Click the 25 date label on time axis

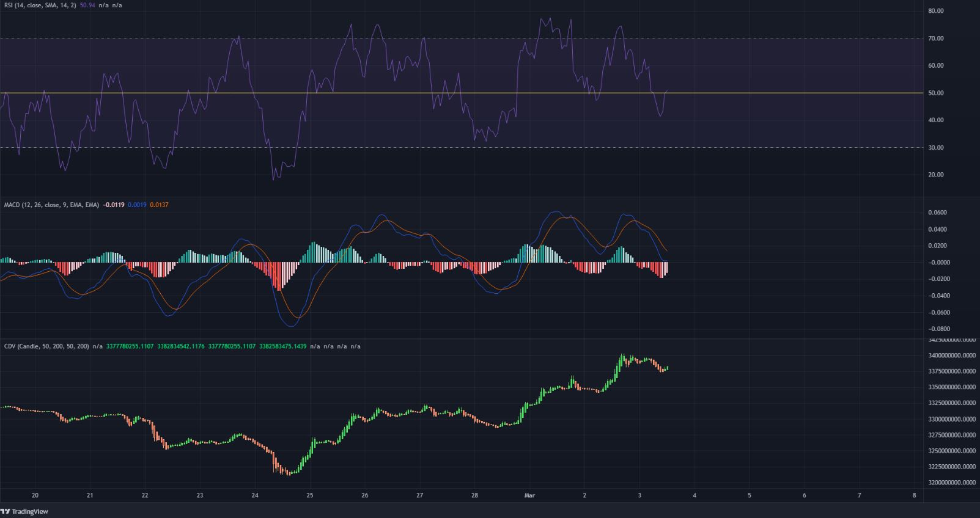pyautogui.click(x=310, y=495)
